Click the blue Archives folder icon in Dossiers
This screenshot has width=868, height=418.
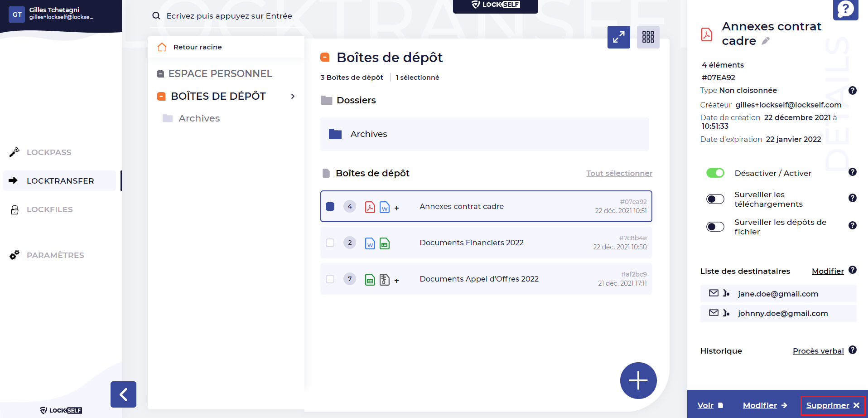point(335,134)
